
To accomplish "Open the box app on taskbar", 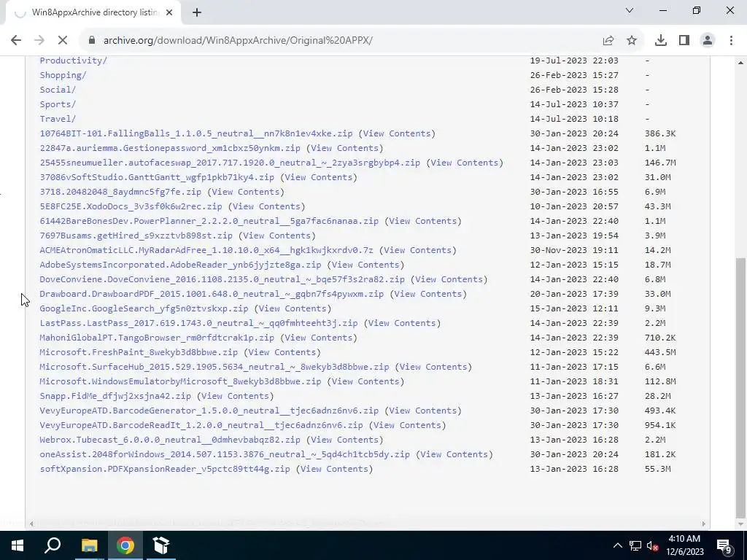I will 161,545.
